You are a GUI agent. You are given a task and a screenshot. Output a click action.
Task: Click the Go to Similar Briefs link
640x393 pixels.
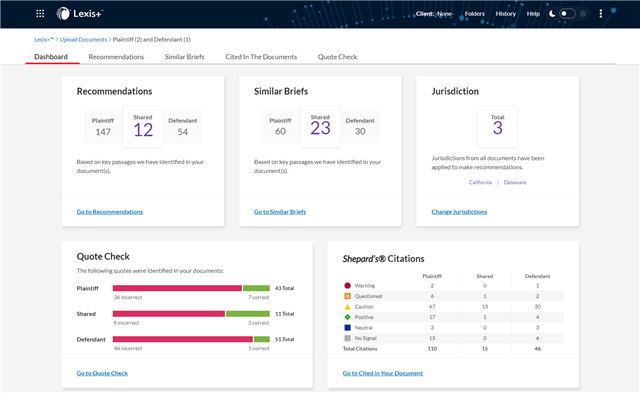(280, 212)
